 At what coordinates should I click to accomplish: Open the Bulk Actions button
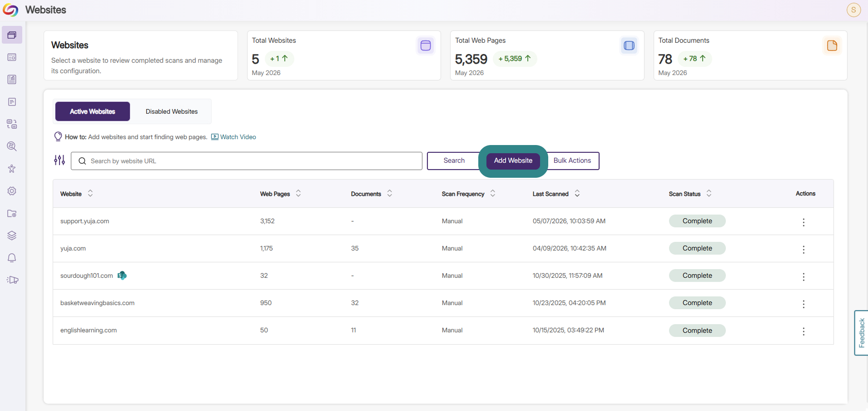[x=572, y=160]
